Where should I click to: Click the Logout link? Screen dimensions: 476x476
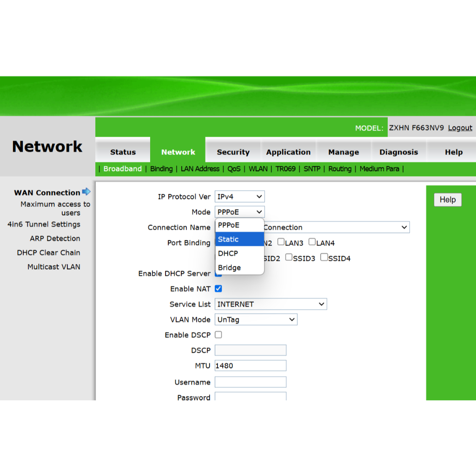[460, 128]
